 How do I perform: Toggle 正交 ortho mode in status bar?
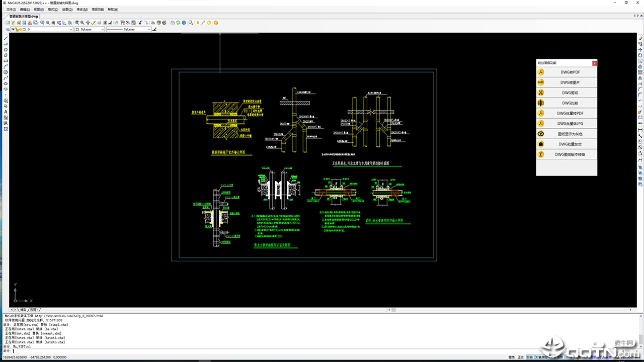click(521, 357)
